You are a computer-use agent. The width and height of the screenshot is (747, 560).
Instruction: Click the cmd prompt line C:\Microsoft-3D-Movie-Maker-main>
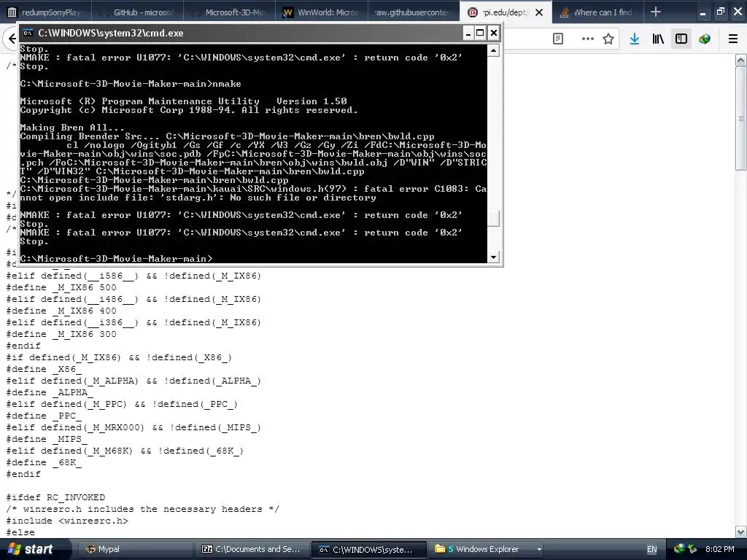(x=116, y=258)
